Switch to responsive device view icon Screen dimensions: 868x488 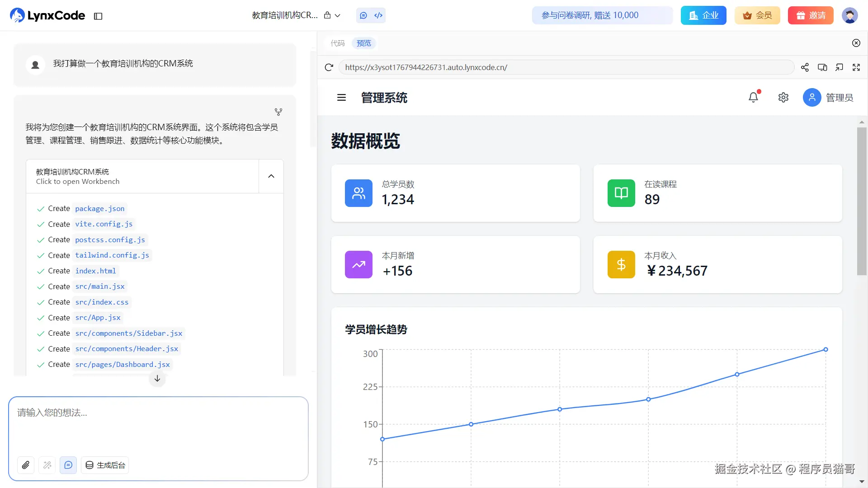coord(822,67)
